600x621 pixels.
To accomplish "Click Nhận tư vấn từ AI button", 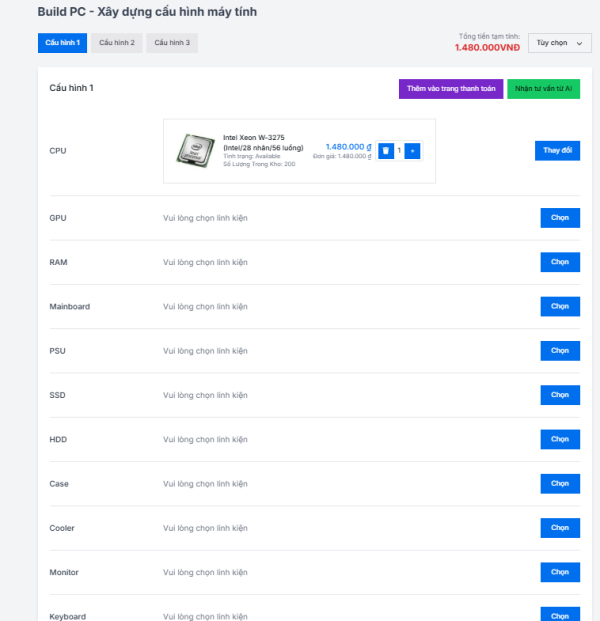I will (x=543, y=89).
